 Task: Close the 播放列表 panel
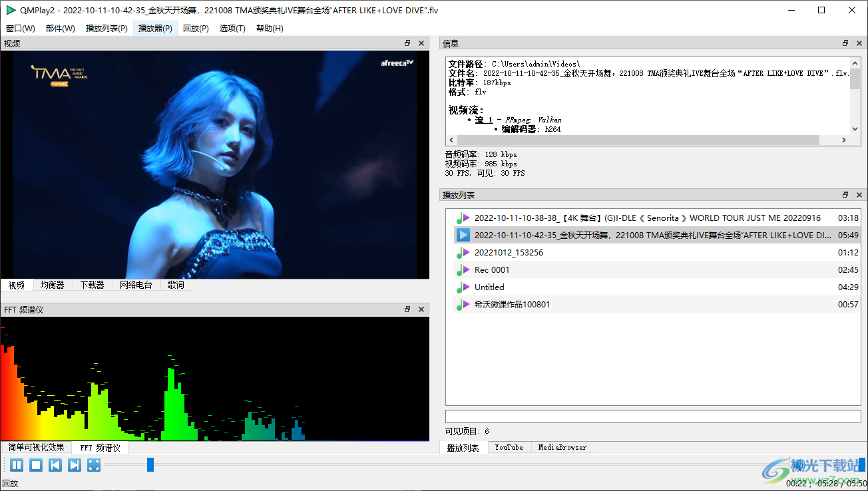[x=859, y=195]
